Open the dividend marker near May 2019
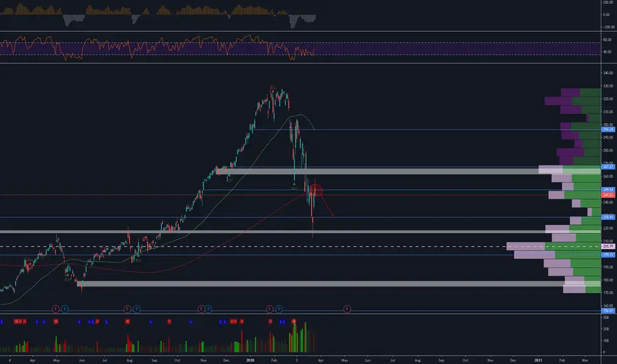Screen dimensions: 617x364 tap(65, 309)
